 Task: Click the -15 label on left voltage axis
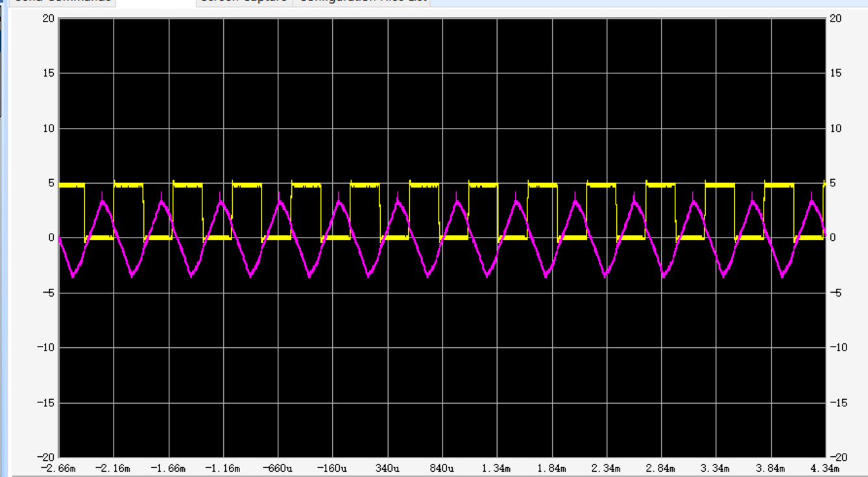click(45, 403)
